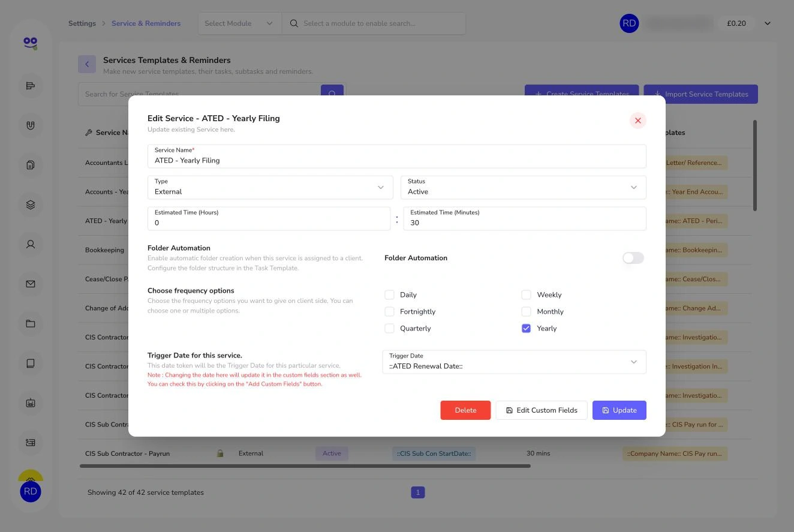Open the person icon in the sidebar
The width and height of the screenshot is (794, 532).
(x=31, y=244)
